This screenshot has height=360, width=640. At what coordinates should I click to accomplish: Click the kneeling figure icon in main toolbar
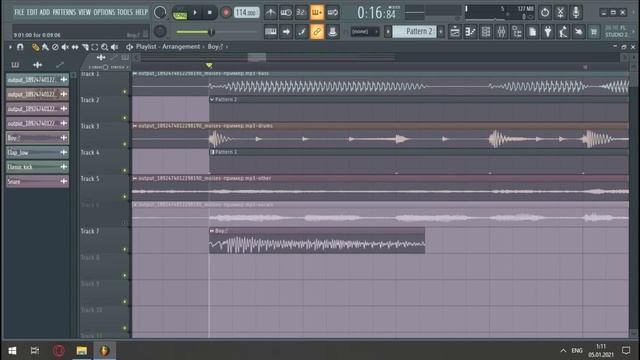(563, 32)
